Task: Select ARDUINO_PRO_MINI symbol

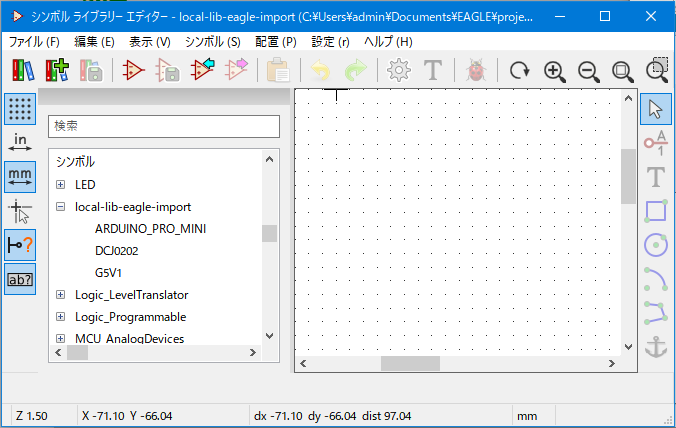Action: pyautogui.click(x=150, y=229)
